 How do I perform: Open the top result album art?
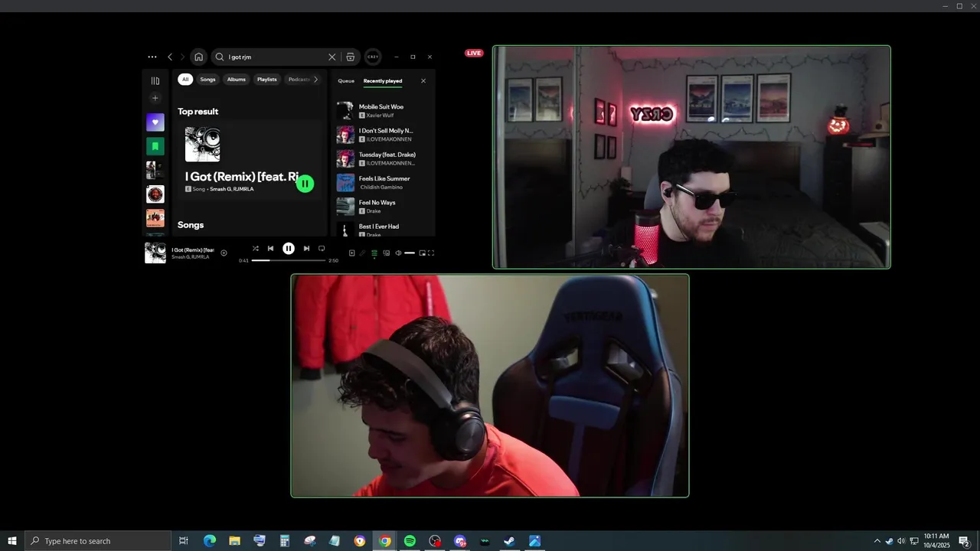[x=203, y=145]
